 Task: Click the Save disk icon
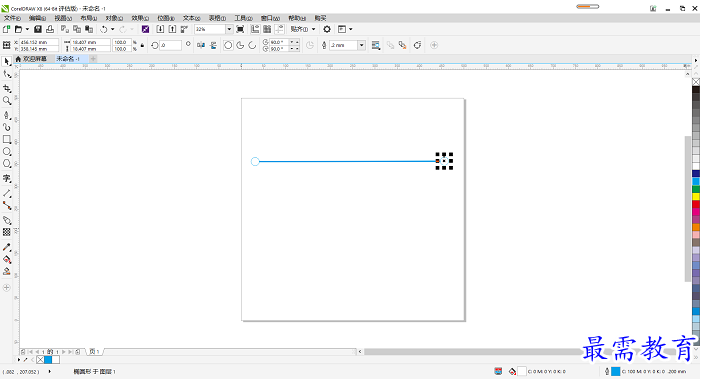point(38,29)
